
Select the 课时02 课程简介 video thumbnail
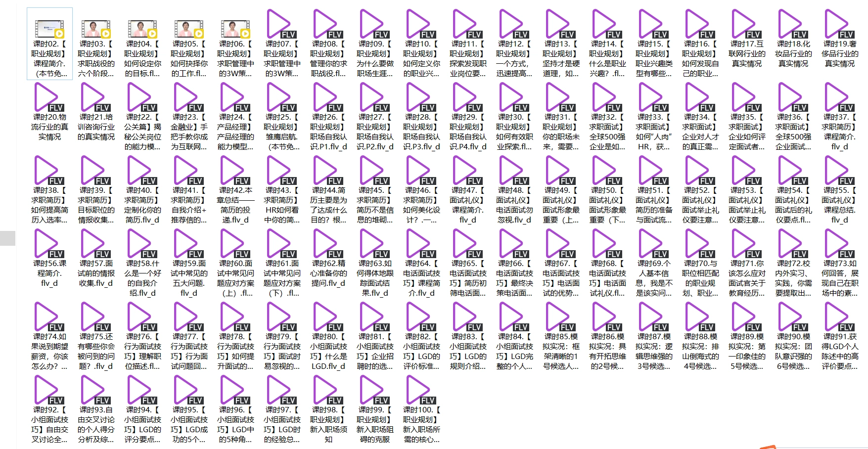pyautogui.click(x=49, y=29)
